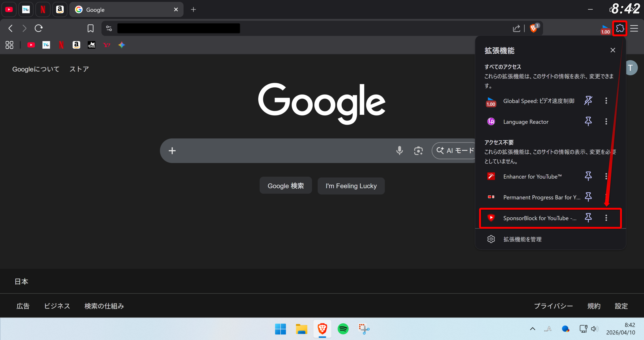Image resolution: width=644 pixels, height=340 pixels.
Task: Click the Google 検索 button
Action: (286, 186)
